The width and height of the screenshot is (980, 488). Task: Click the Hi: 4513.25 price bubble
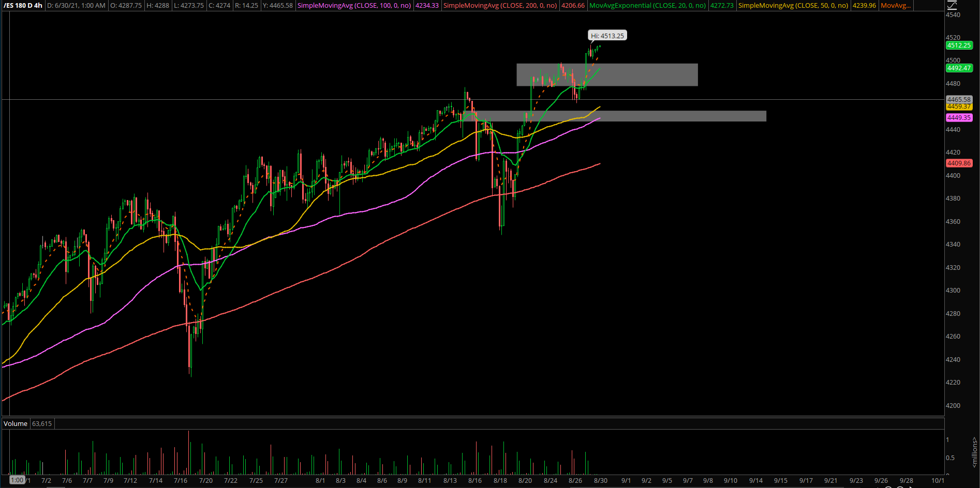(x=607, y=36)
